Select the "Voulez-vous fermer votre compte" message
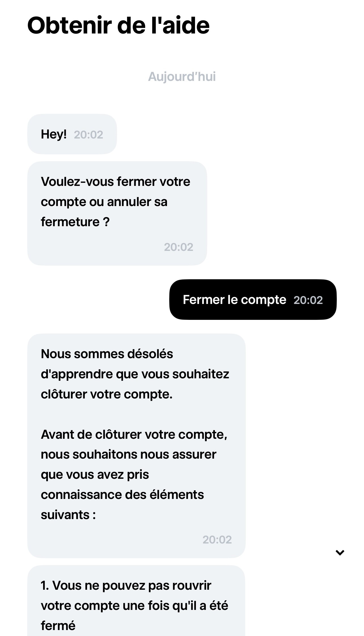 pyautogui.click(x=115, y=182)
